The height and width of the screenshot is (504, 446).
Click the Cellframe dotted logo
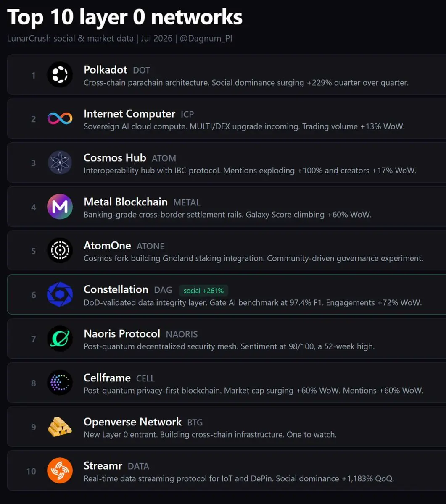60,383
